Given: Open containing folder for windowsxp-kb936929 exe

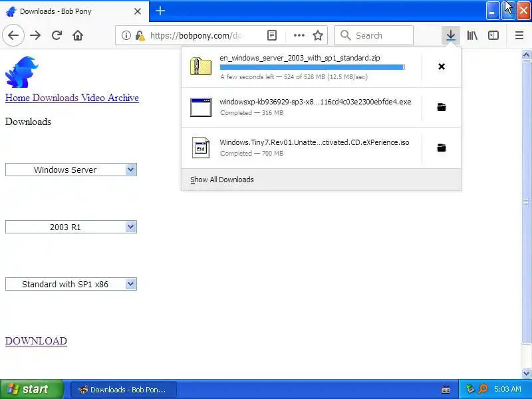Looking at the screenshot, I should [442, 107].
